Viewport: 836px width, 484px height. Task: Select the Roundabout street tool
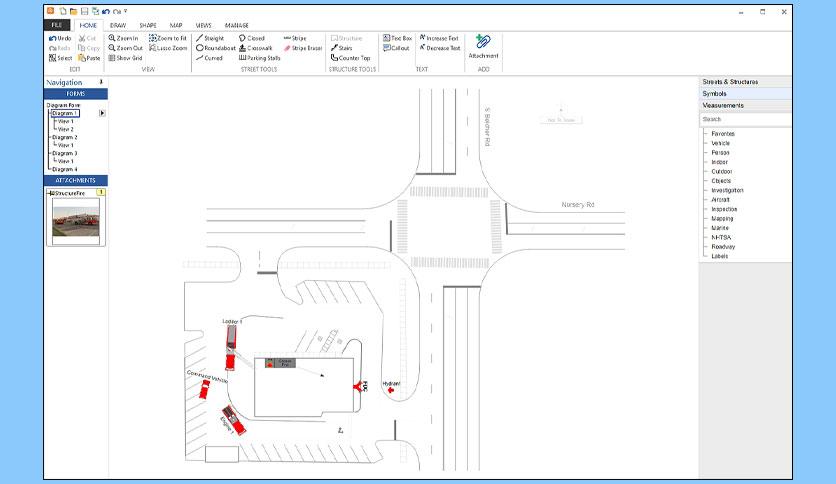click(215, 48)
